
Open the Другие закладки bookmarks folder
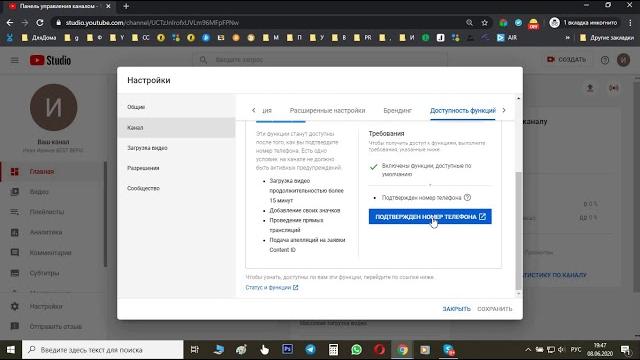[607, 38]
